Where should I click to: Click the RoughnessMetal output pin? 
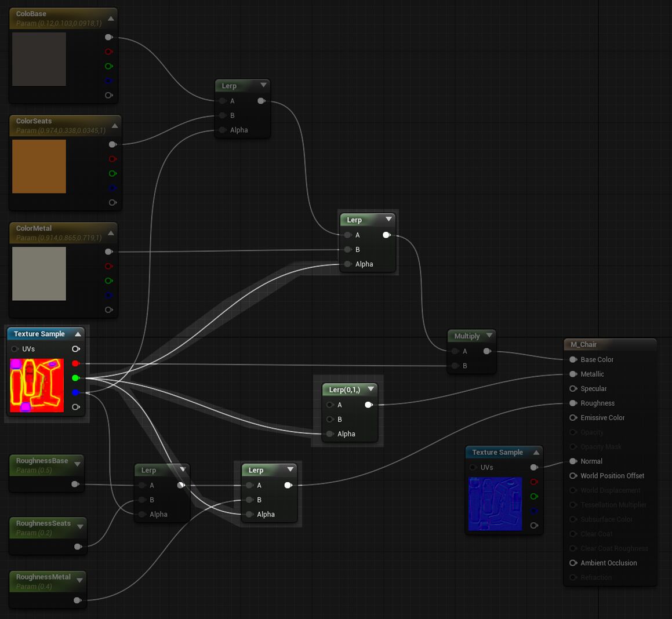pyautogui.click(x=77, y=600)
